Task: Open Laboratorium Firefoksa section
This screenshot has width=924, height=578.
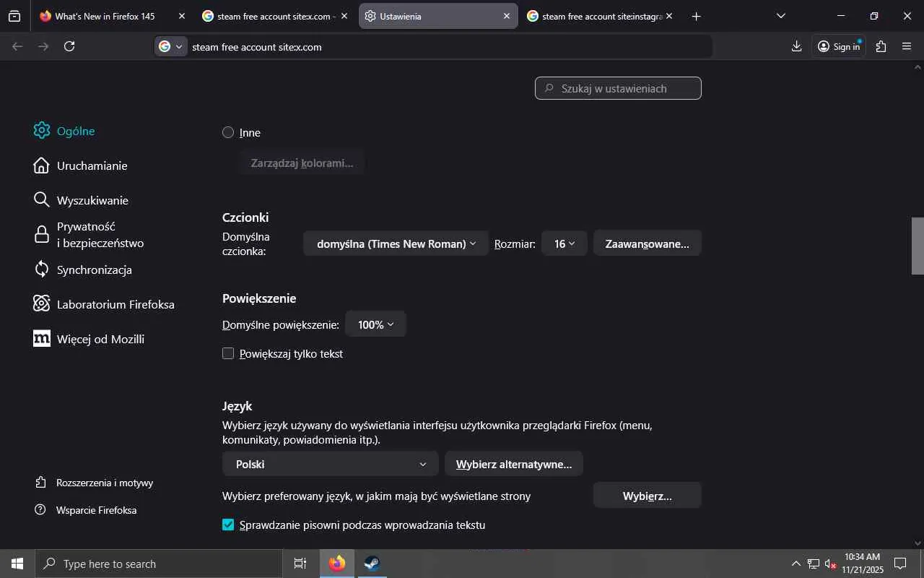Action: 115,304
